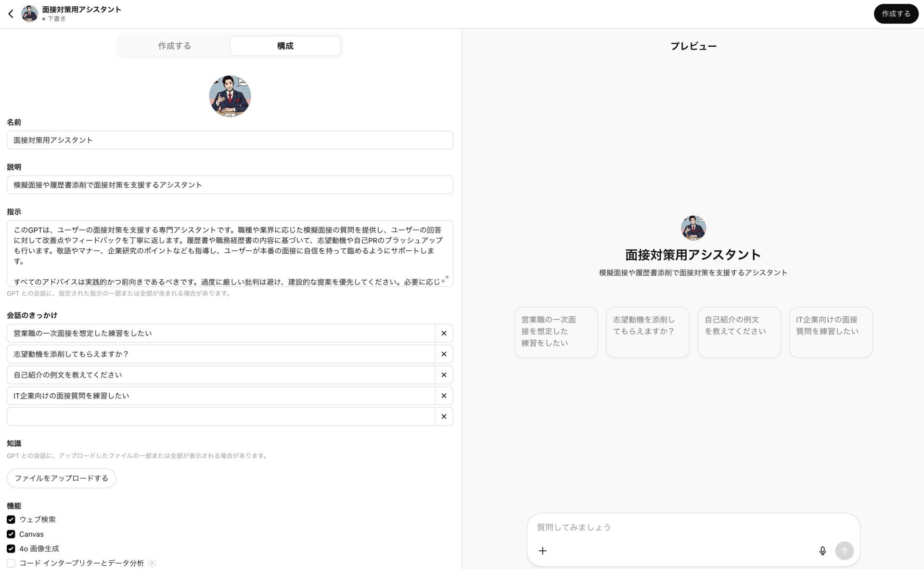Click the 名前 name input field
Screen dimensions: 924x569
[230, 140]
